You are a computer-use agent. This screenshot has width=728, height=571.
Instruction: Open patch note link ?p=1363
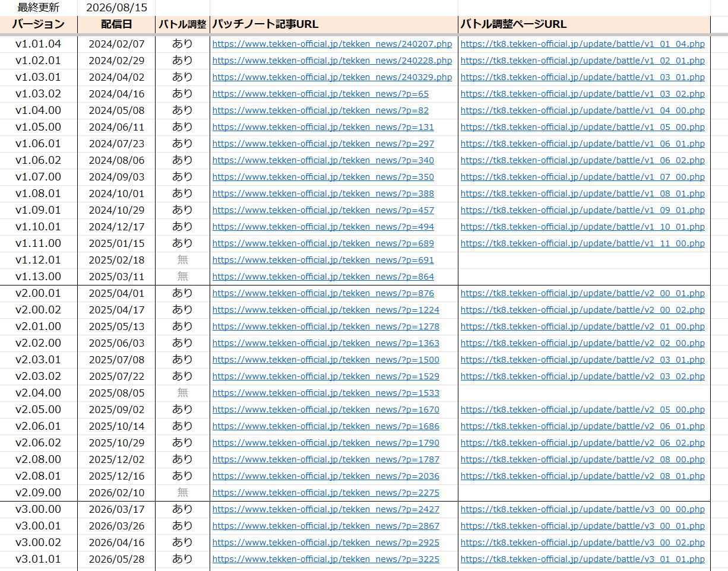(326, 343)
